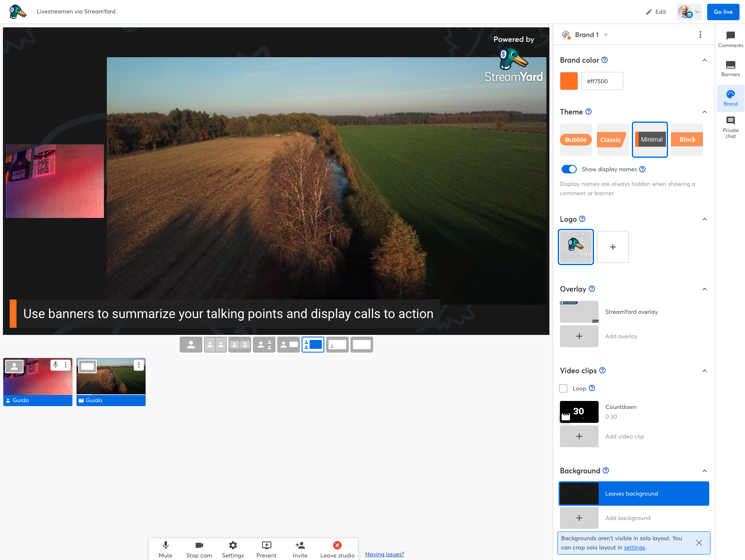Open the brand options three-dot menu

(700, 35)
